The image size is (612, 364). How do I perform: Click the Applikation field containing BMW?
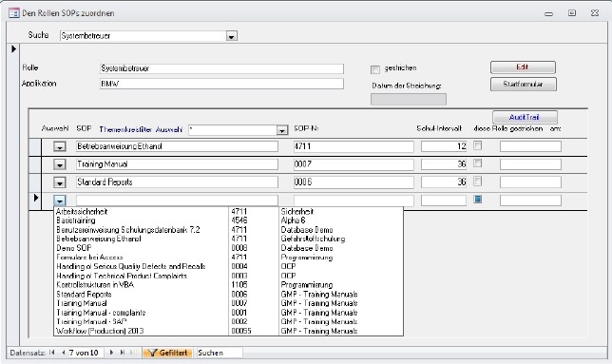[x=221, y=84]
